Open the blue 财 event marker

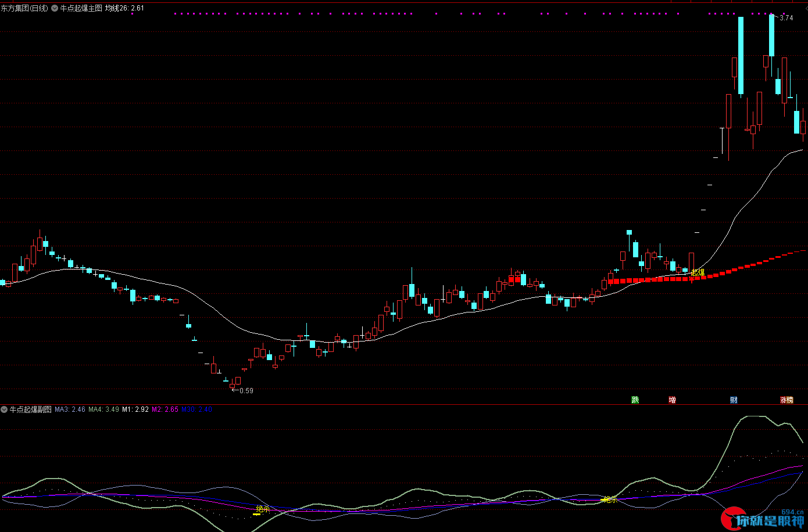(734, 400)
